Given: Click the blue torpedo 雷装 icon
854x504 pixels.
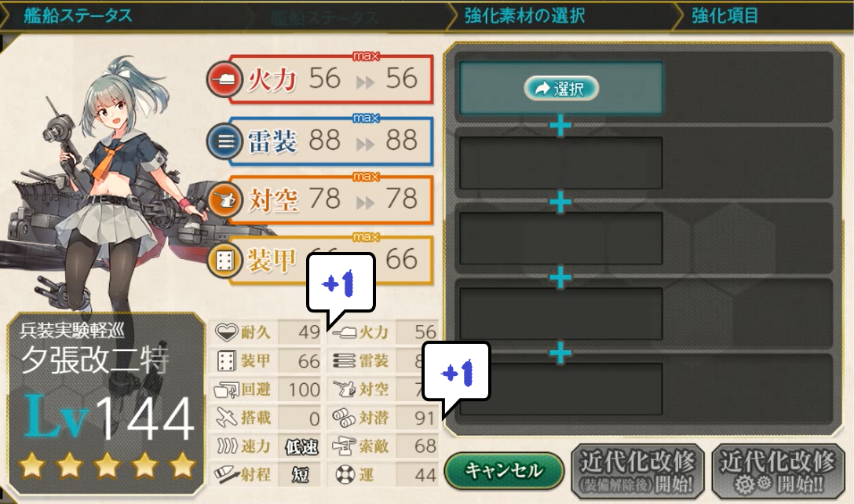Looking at the screenshot, I should (224, 141).
